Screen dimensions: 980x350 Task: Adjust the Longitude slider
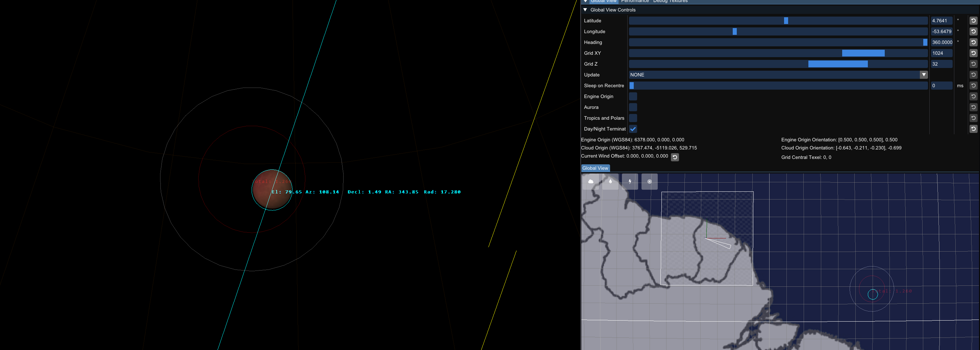point(778,31)
